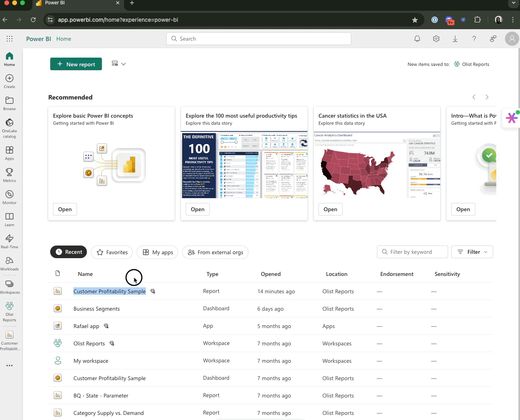
Task: Bookmark this page with star icon
Action: 414,20
